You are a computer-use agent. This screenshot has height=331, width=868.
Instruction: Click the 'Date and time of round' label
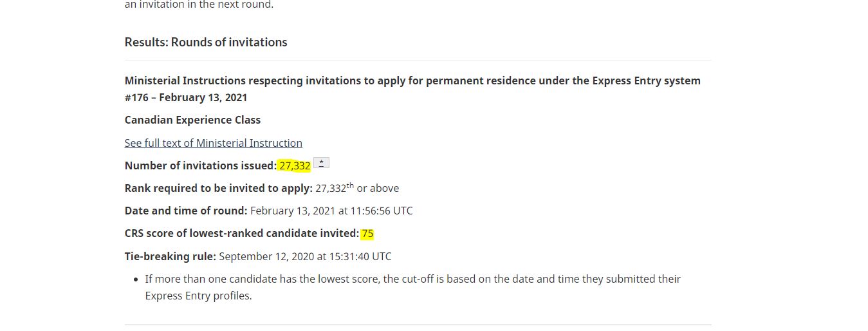click(186, 211)
